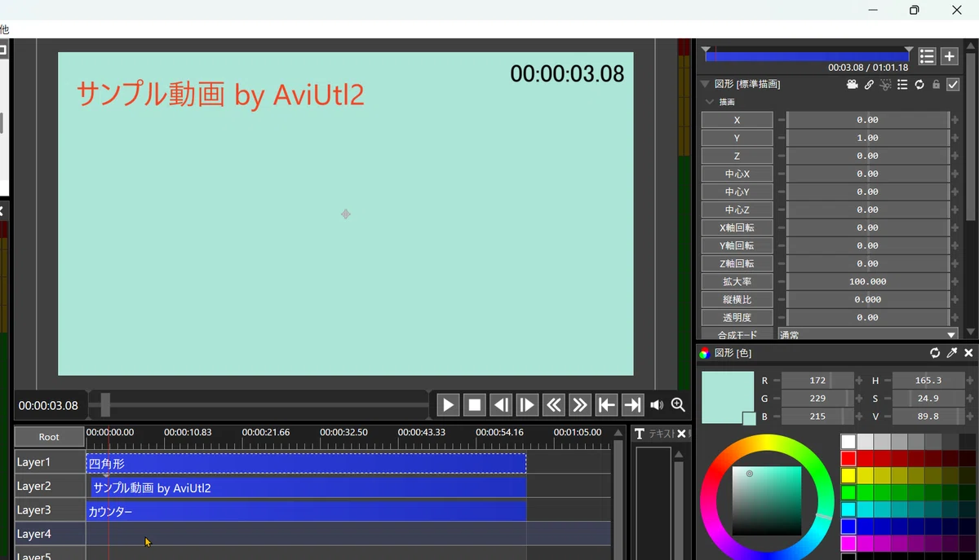Click the V value slider showing 89.8
The image size is (979, 560).
[928, 417]
